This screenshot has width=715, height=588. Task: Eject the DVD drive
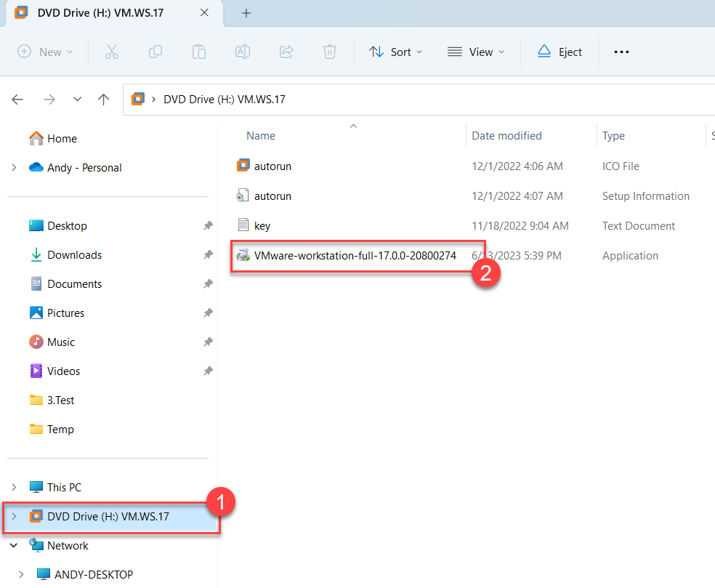click(560, 52)
